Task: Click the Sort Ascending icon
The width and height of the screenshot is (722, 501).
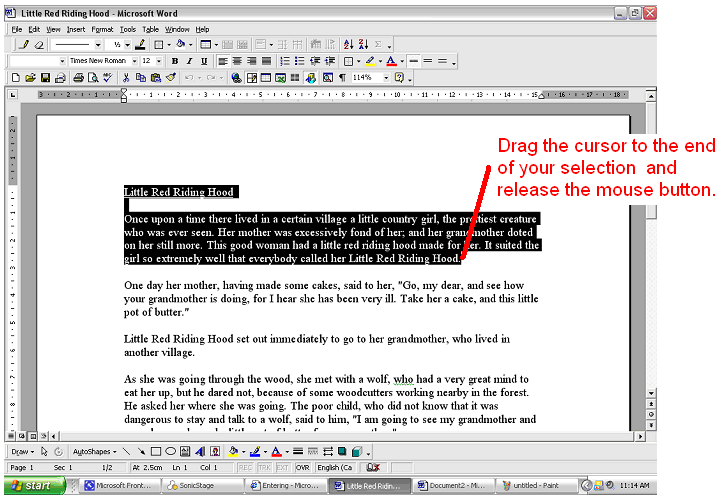Action: (x=349, y=45)
